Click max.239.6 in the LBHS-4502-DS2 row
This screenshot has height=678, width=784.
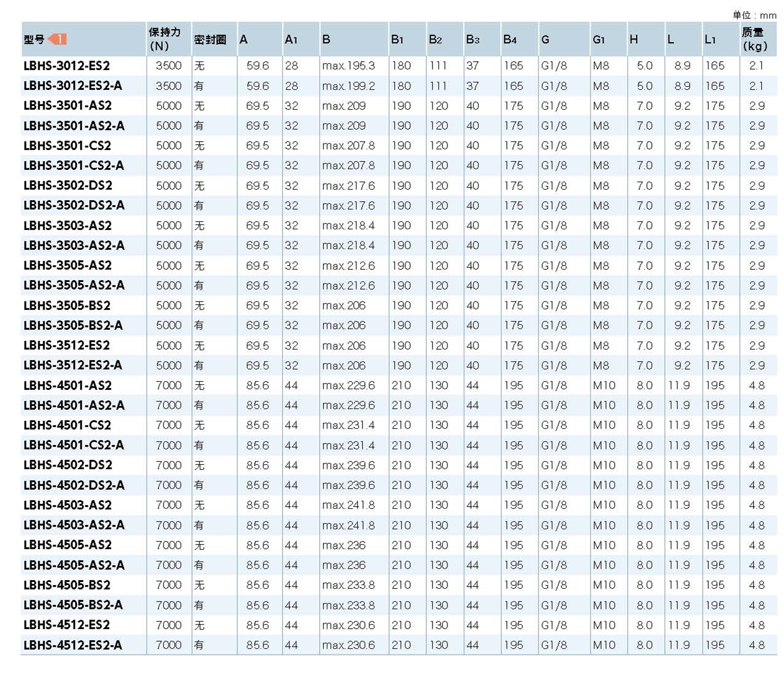[x=348, y=465]
